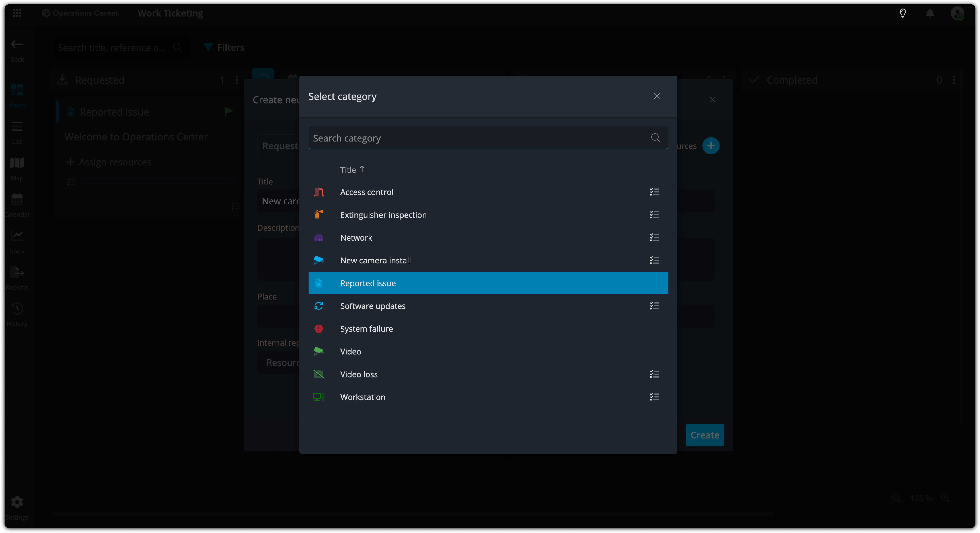Image resolution: width=980 pixels, height=533 pixels.
Task: Select Software updates category
Action: coord(488,306)
